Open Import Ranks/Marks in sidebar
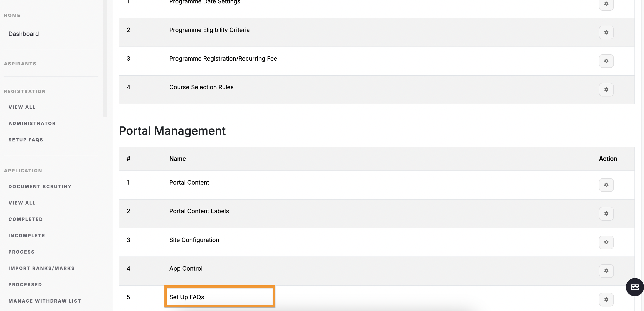 point(41,268)
